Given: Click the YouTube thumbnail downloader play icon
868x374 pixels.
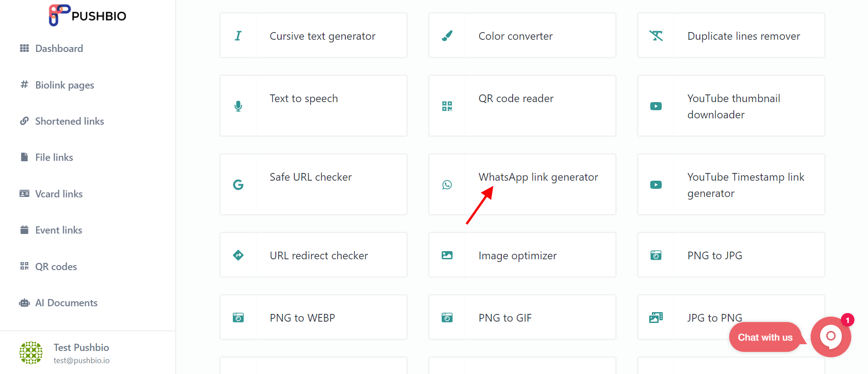Looking at the screenshot, I should (x=656, y=106).
